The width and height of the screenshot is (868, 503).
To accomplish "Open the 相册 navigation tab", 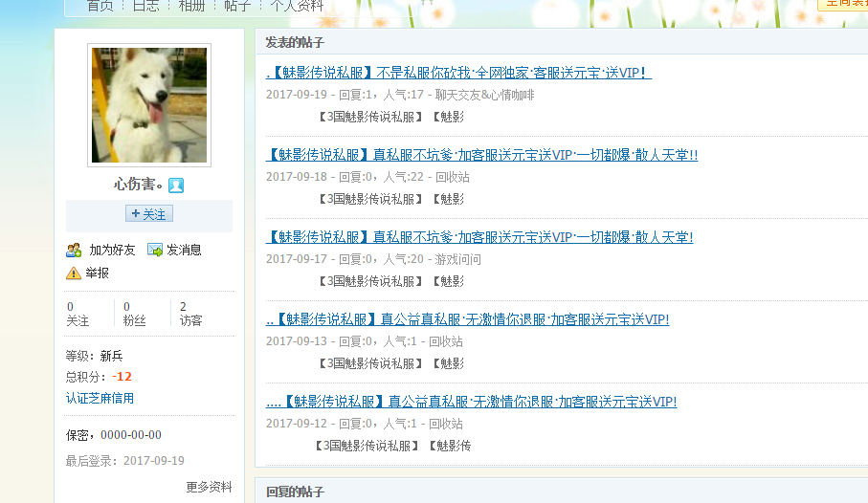I will click(x=191, y=6).
